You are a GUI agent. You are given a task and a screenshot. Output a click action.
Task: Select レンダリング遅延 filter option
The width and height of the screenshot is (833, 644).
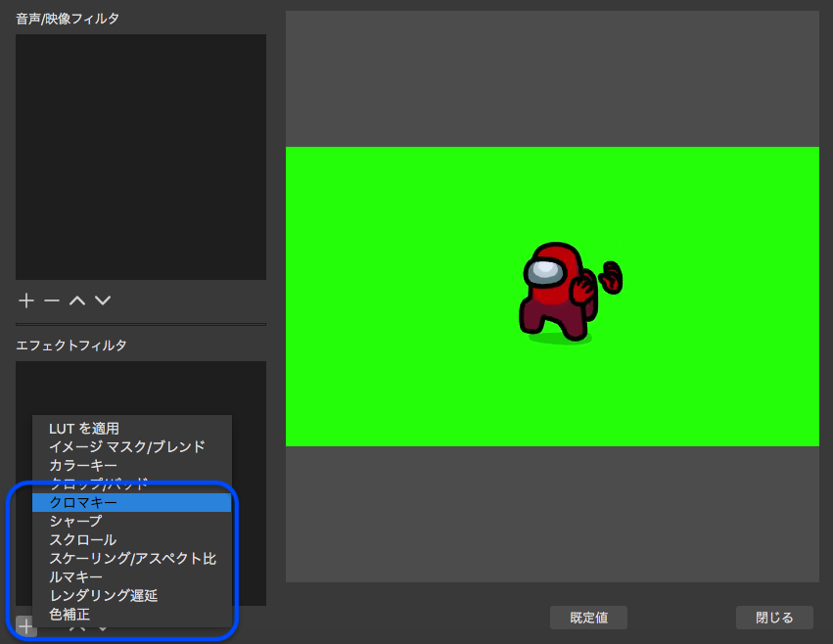coord(132,596)
